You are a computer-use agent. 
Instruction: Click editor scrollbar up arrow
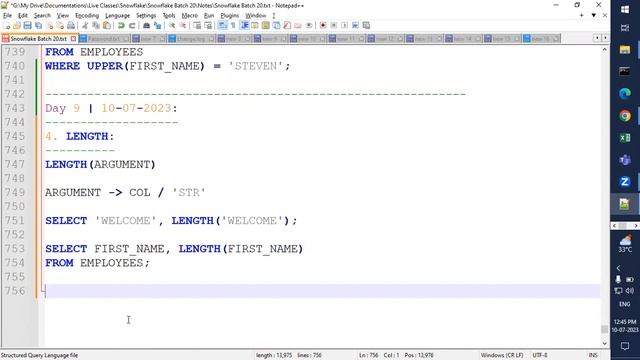coord(604,49)
